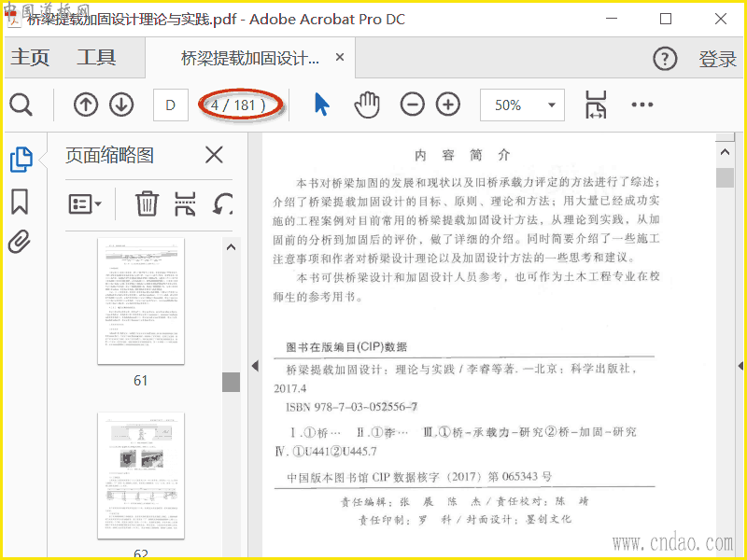The height and width of the screenshot is (560, 747).
Task: Switch to the 主页 tab
Action: (x=30, y=58)
